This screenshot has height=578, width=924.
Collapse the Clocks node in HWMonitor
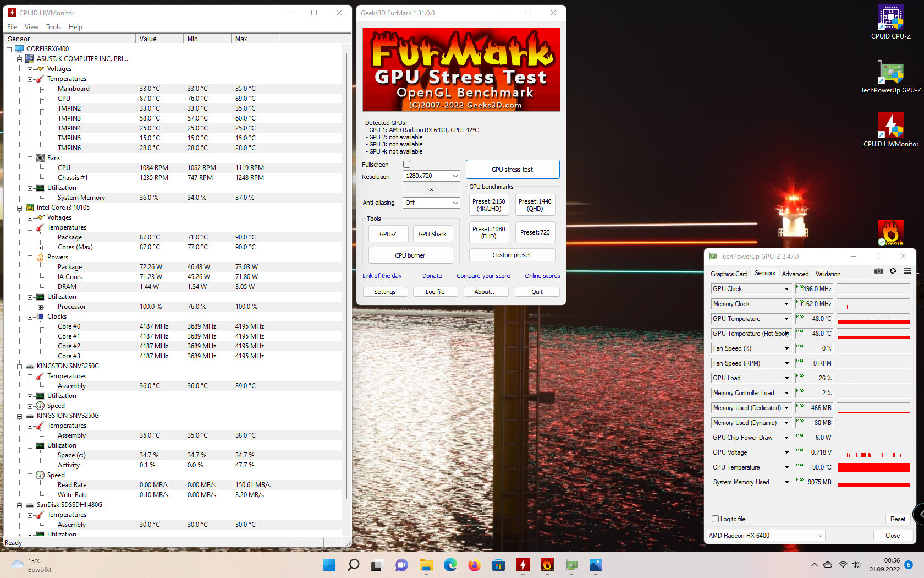[30, 317]
